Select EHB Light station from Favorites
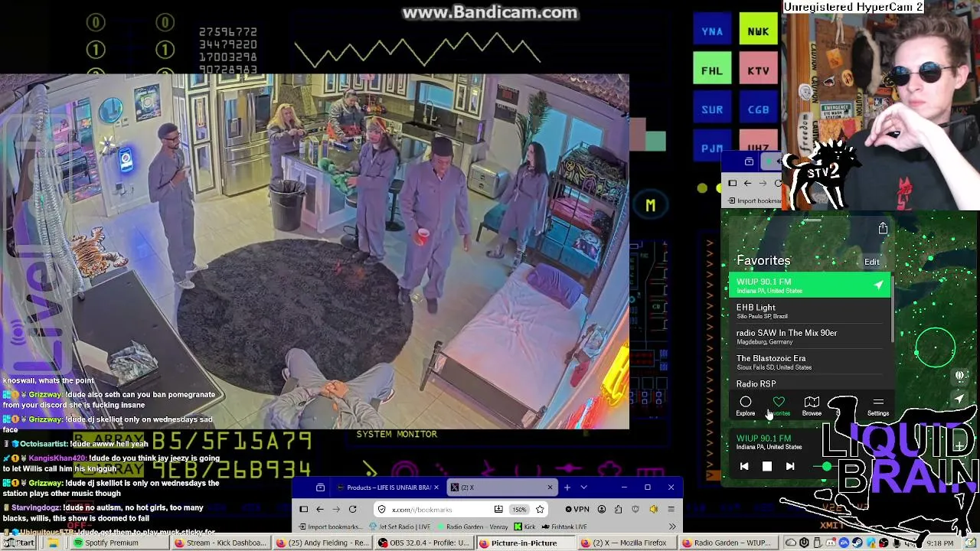980x551 pixels. (x=809, y=311)
